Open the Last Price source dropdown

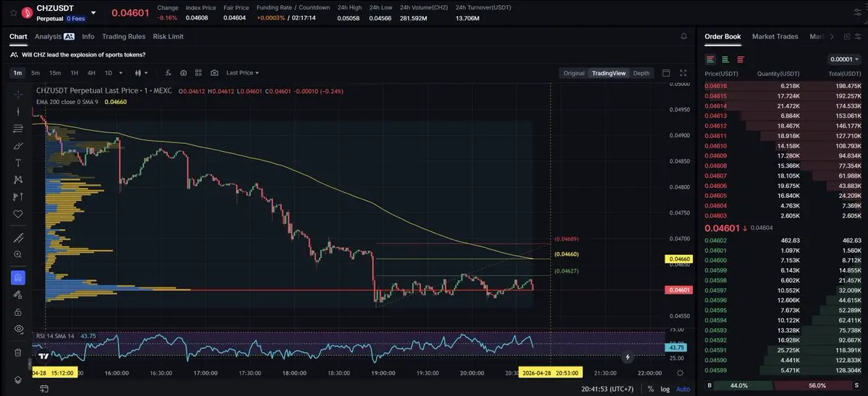[x=242, y=73]
